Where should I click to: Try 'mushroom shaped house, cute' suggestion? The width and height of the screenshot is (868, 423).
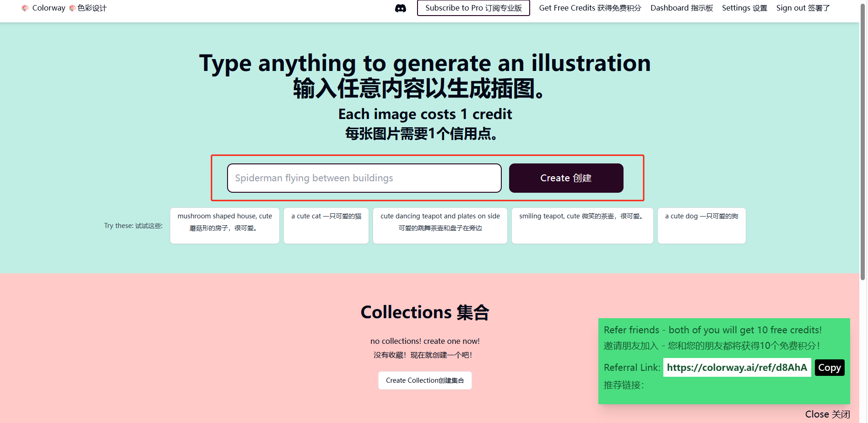225,226
